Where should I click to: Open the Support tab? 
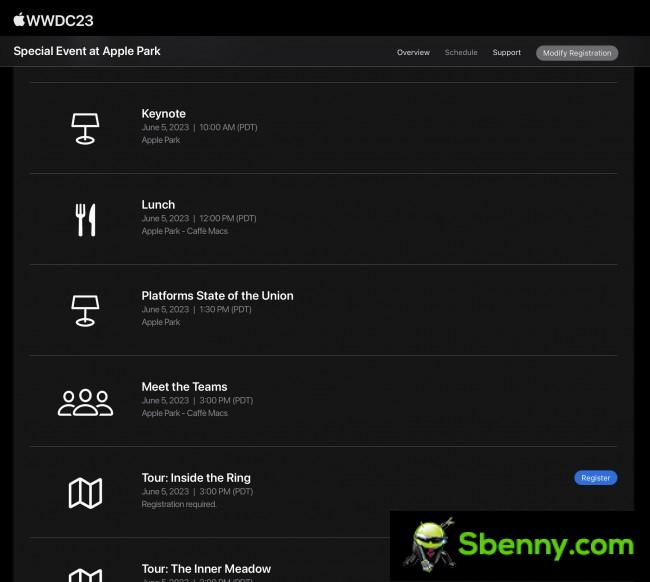507,53
